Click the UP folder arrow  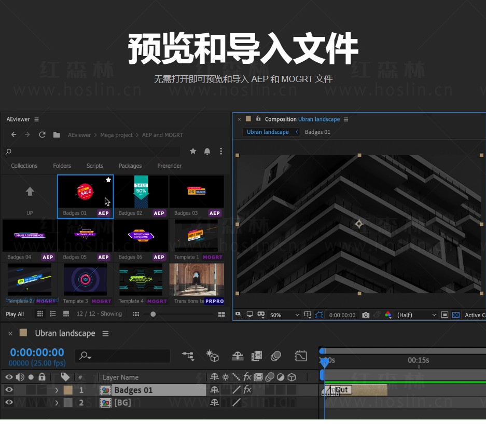30,192
